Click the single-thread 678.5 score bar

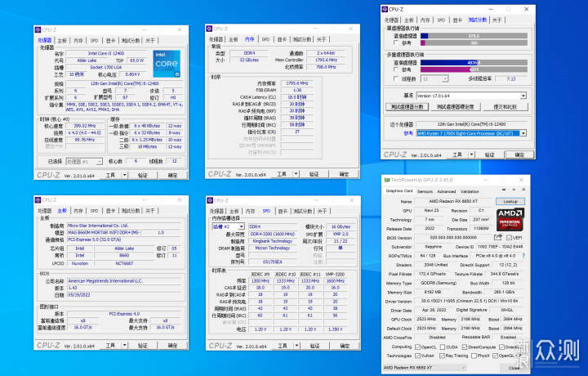(x=474, y=36)
